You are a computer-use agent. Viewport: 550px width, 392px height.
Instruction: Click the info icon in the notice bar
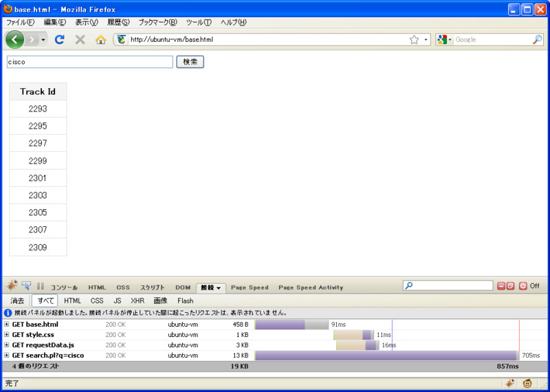8,313
